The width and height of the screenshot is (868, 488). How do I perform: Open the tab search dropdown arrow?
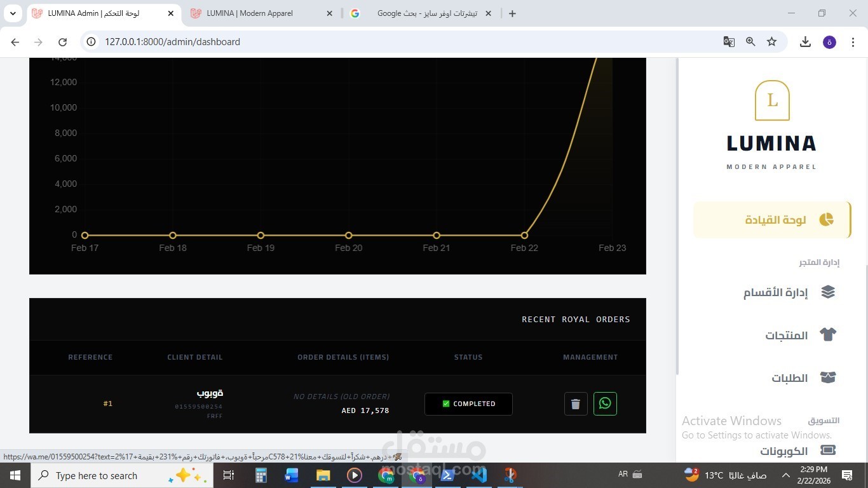point(13,13)
